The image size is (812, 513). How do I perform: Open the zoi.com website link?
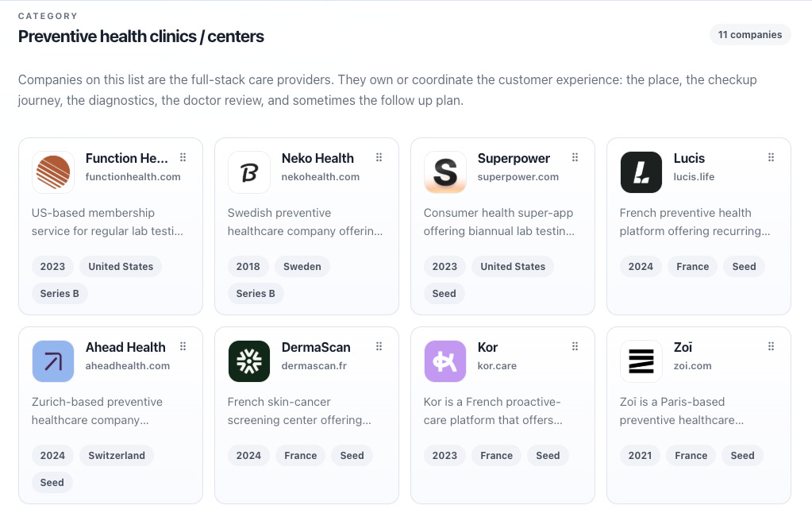coord(692,366)
